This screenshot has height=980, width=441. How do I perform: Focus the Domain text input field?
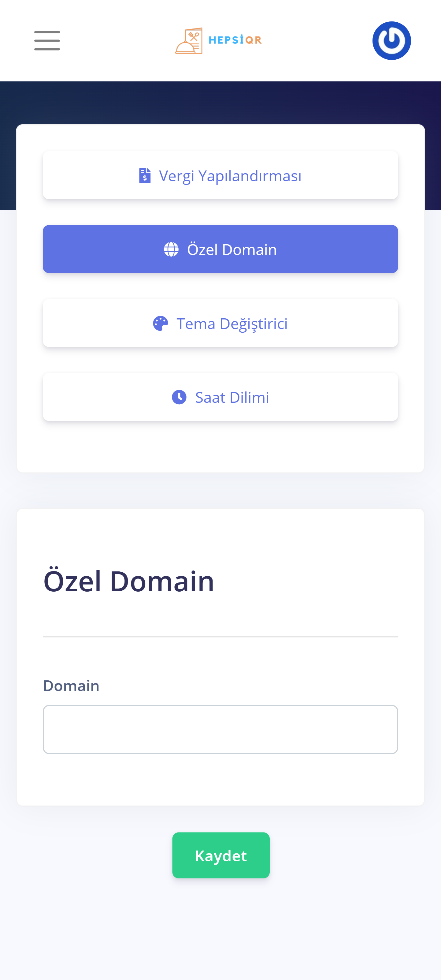220,729
